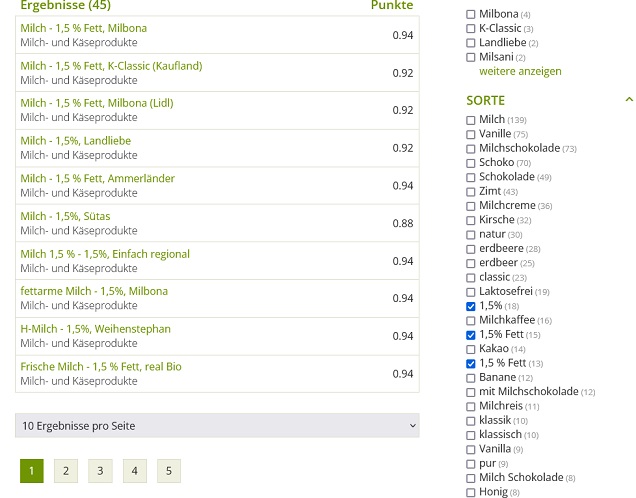Check the Vanille filter checkbox
This screenshot has height=498, width=636.
coord(471,134)
